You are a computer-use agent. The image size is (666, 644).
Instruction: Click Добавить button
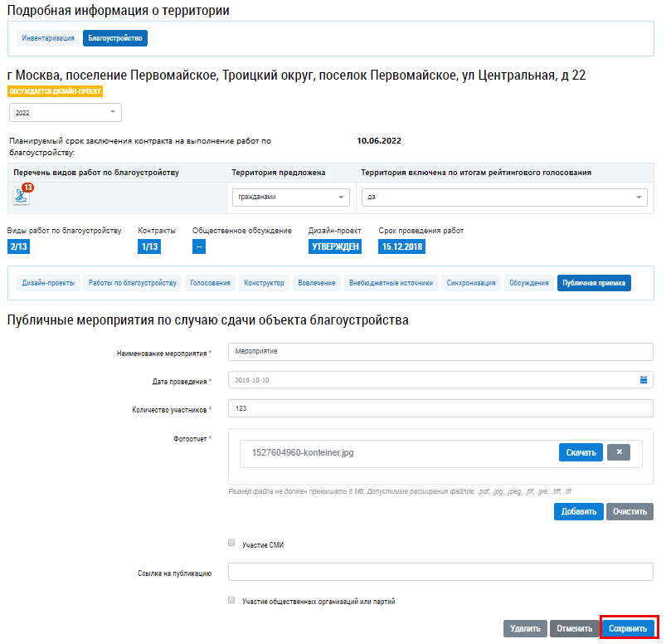[579, 511]
